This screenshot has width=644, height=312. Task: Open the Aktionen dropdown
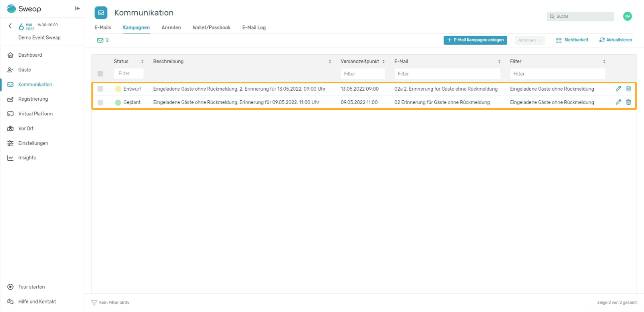click(x=530, y=40)
